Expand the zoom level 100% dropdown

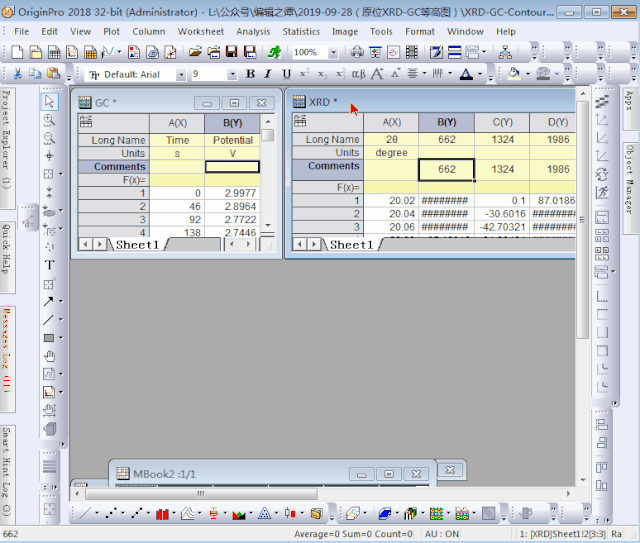[x=334, y=52]
